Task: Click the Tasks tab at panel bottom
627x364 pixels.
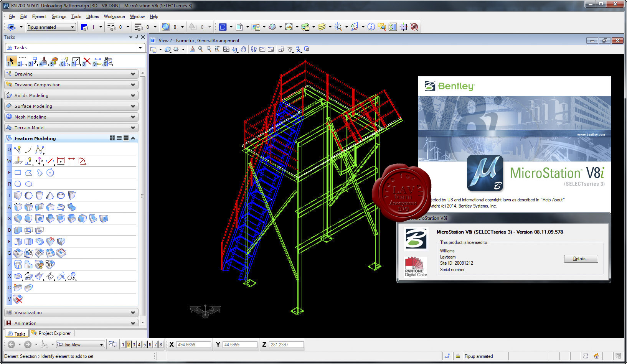Action: [16, 334]
